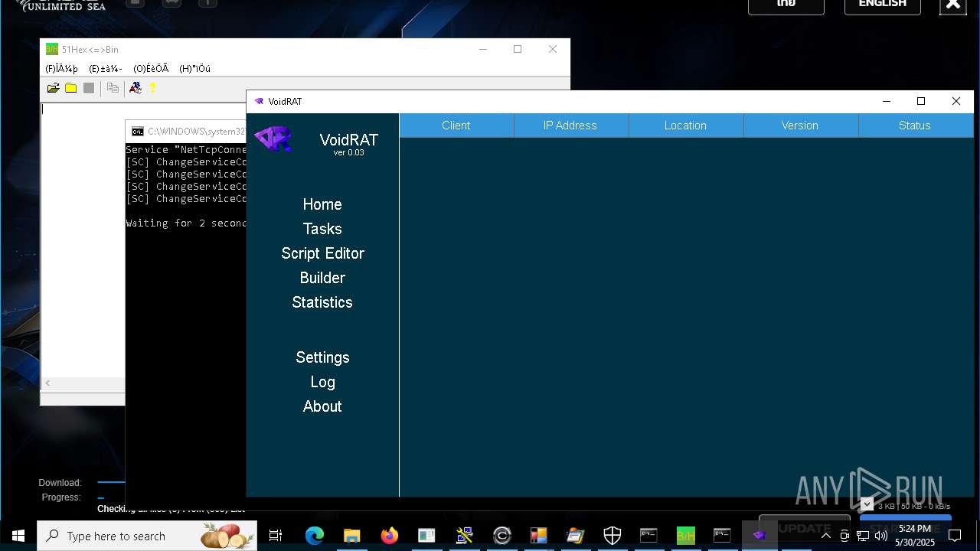This screenshot has width=980, height=551.
Task: Open the Log section
Action: [x=322, y=382]
